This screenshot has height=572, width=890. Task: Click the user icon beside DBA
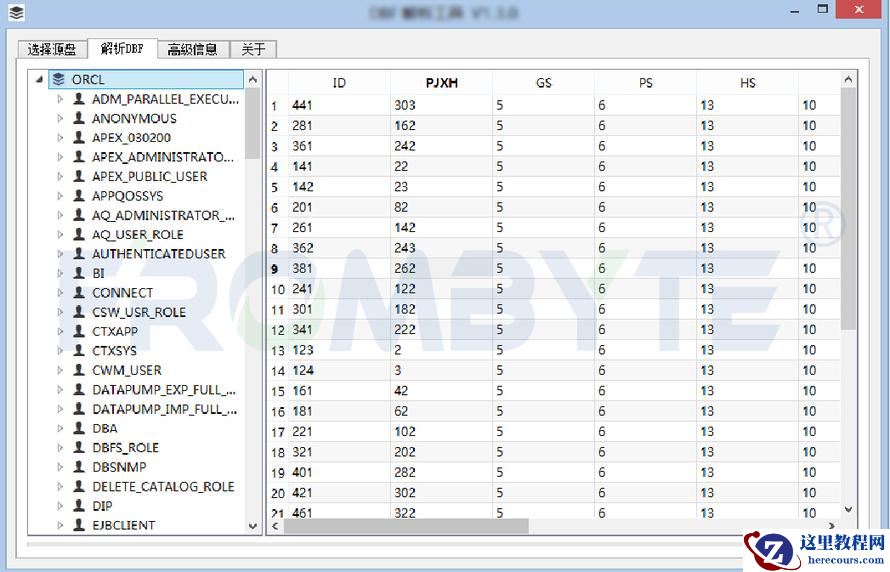(x=79, y=428)
